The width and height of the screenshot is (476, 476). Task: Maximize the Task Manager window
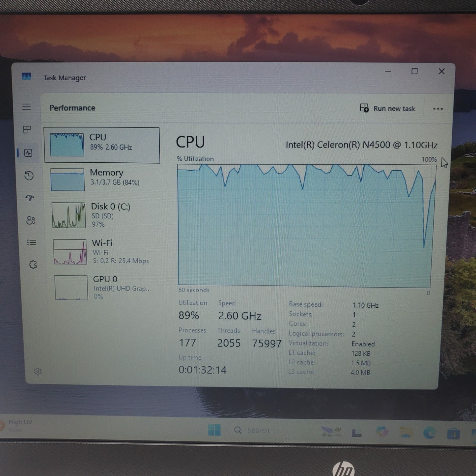pos(414,71)
